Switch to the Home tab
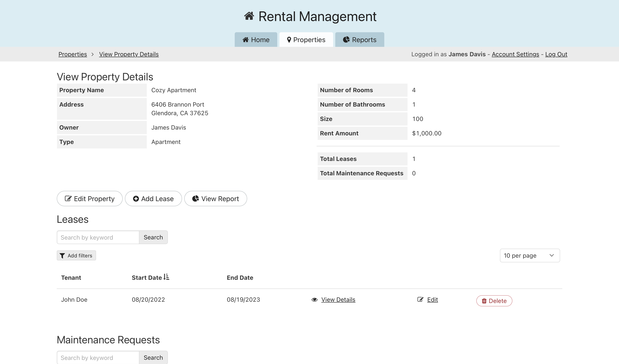Image resolution: width=619 pixels, height=364 pixels. pyautogui.click(x=256, y=40)
